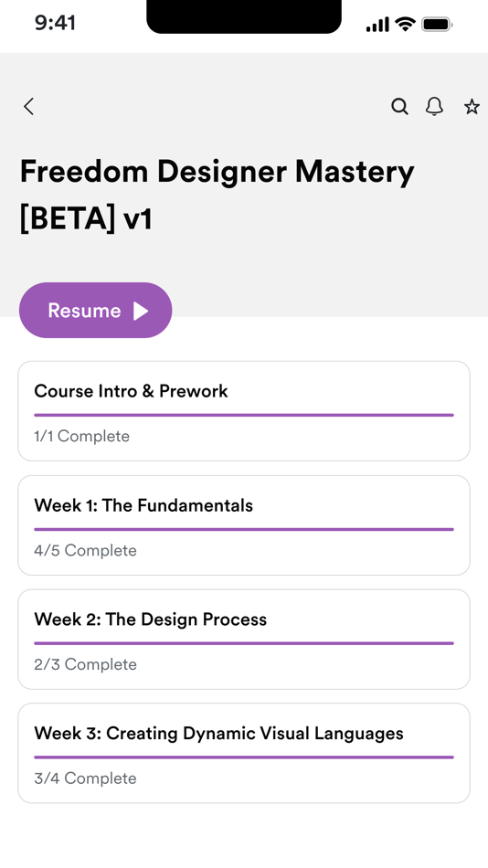This screenshot has height=868, width=488.
Task: Tap the cellular signal bars icon
Action: tap(377, 25)
